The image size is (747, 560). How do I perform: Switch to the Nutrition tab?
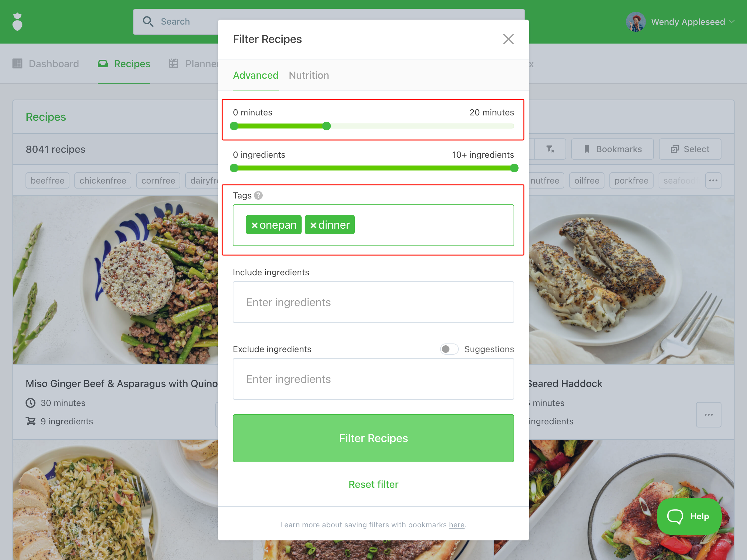pos(309,75)
